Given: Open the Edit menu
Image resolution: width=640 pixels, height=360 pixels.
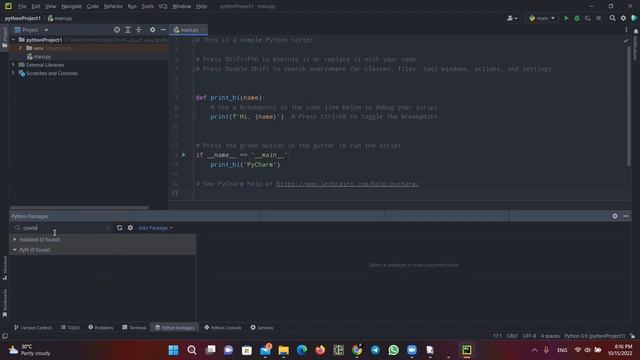Looking at the screenshot, I should [x=36, y=6].
